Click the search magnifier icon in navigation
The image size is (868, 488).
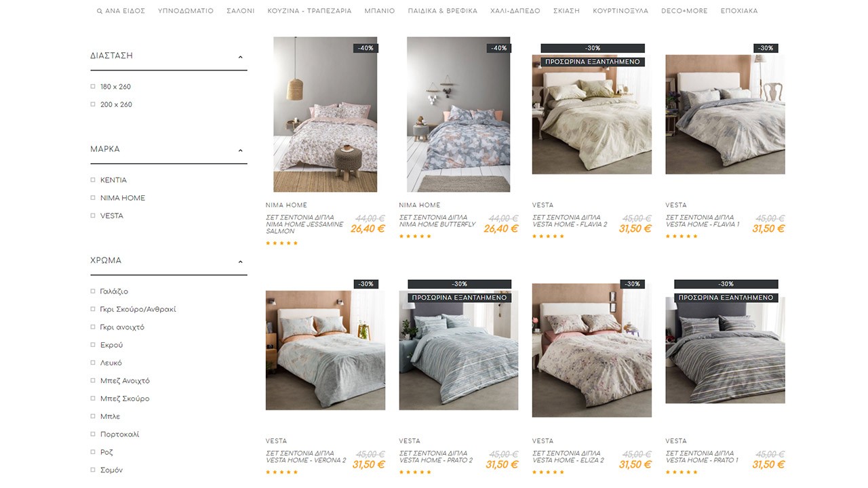tap(100, 12)
